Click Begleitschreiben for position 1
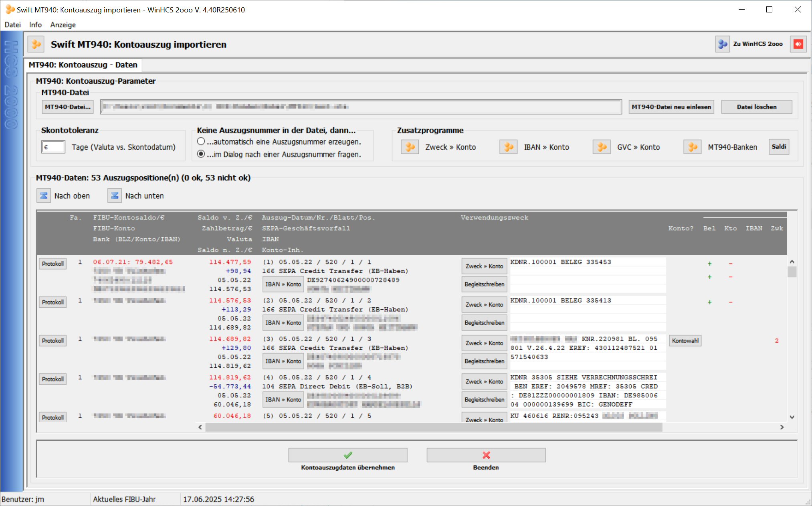 pos(484,284)
